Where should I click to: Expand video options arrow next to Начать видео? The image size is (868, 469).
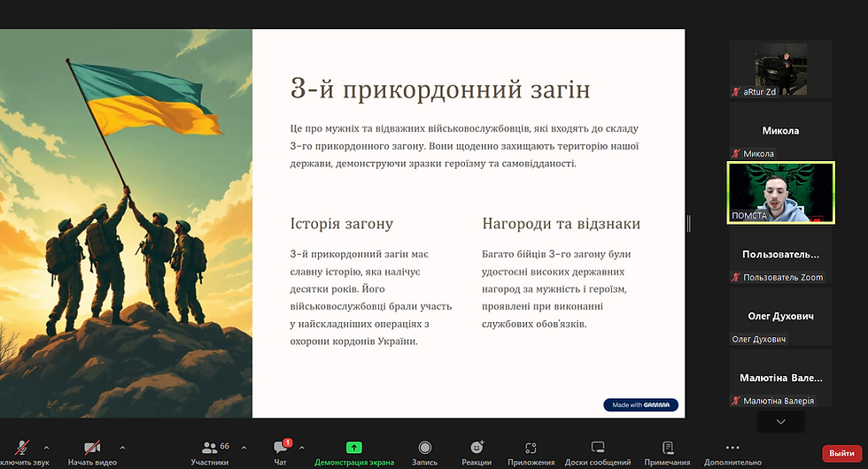122,448
